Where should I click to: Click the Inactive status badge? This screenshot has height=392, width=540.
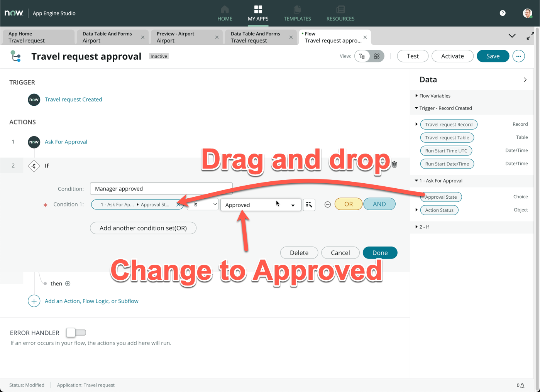coord(159,56)
